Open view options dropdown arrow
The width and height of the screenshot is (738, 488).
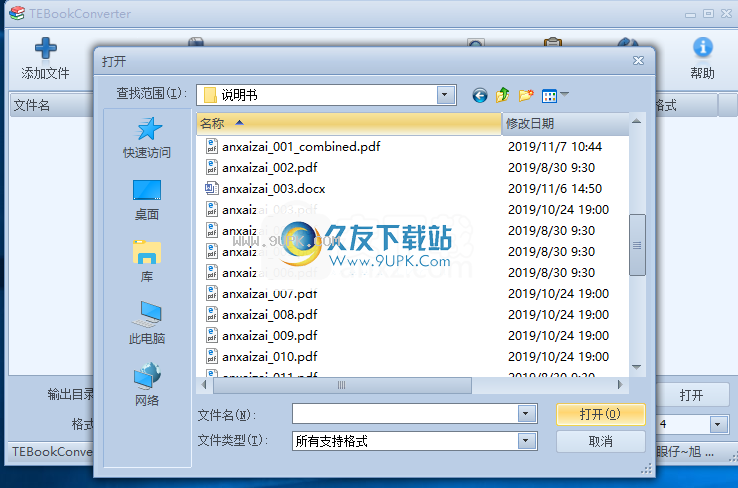tap(564, 94)
